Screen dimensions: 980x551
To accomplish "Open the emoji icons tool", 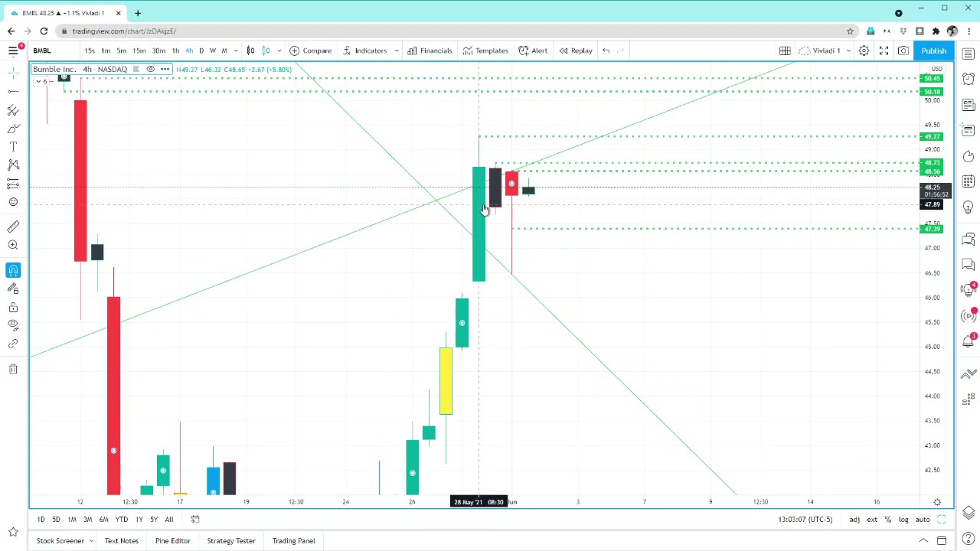I will pos(13,202).
